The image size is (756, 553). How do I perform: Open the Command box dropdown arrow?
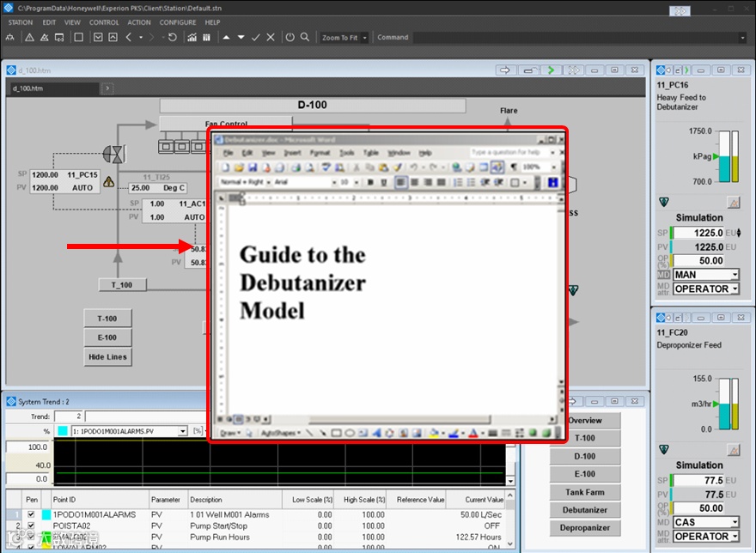tap(742, 38)
